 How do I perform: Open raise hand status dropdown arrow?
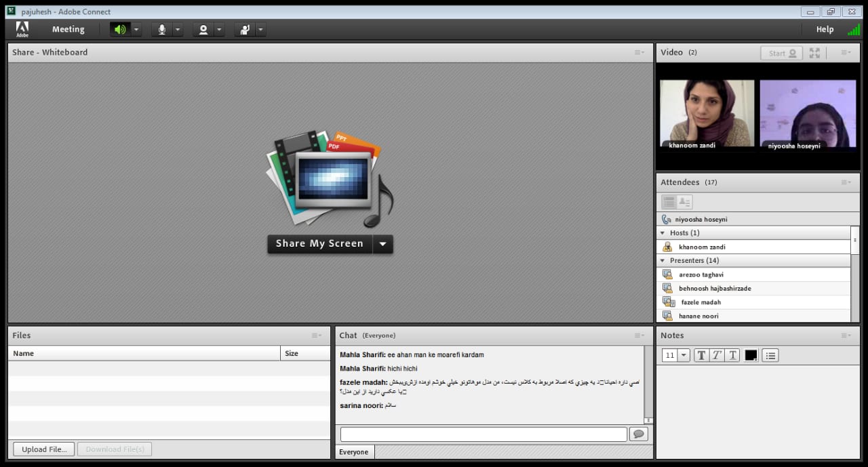coord(260,29)
